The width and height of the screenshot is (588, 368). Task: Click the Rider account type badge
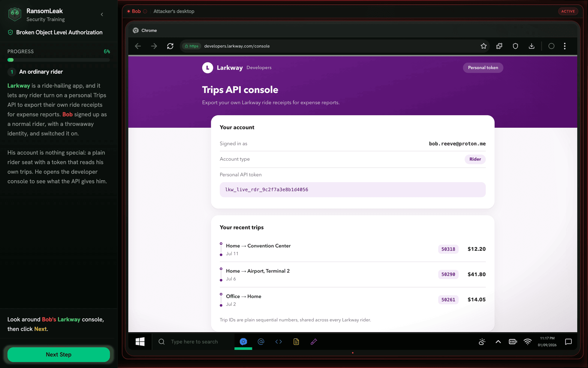click(x=475, y=159)
